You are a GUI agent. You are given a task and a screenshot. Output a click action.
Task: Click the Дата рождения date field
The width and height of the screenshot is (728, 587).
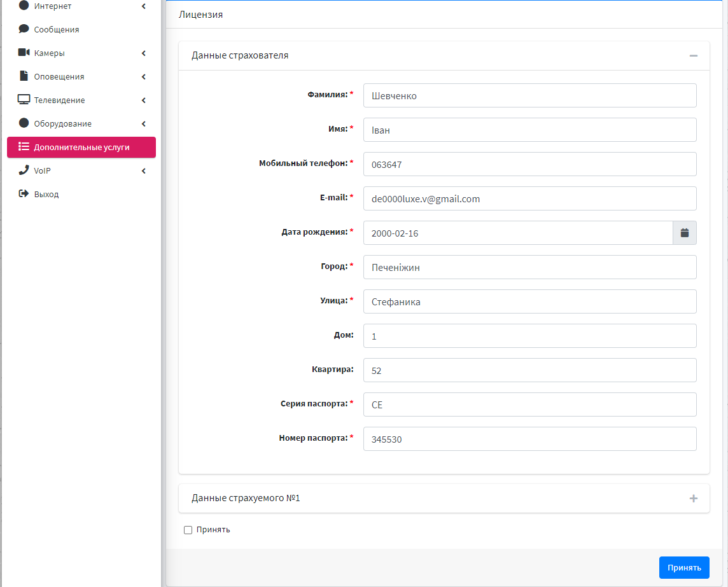click(517, 233)
